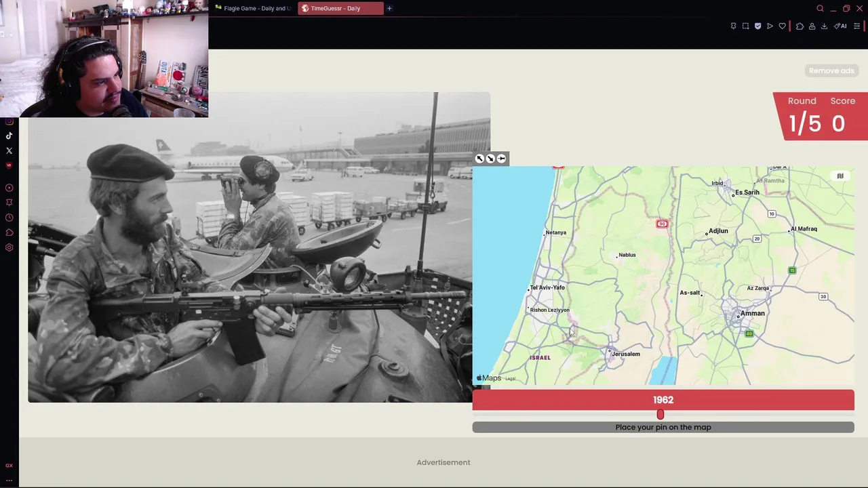Click the Netanya map label
The width and height of the screenshot is (868, 488).
(555, 232)
